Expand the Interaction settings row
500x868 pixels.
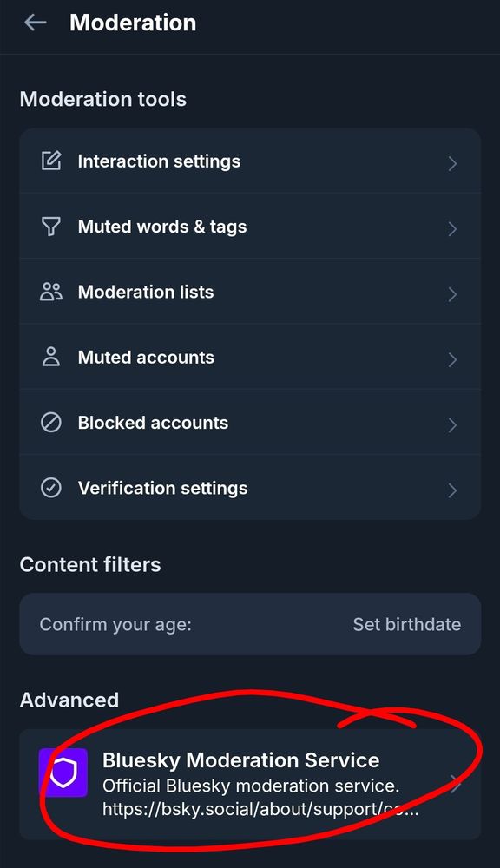(x=250, y=161)
